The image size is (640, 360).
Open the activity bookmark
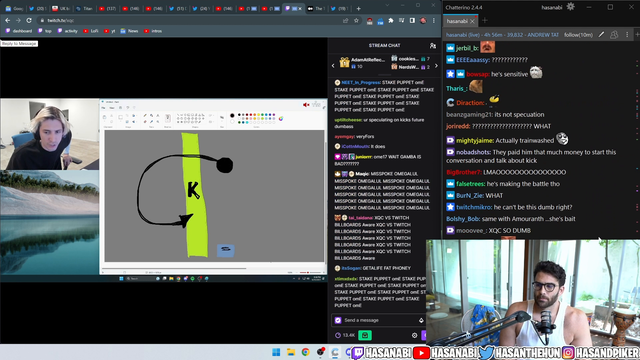tap(67, 31)
